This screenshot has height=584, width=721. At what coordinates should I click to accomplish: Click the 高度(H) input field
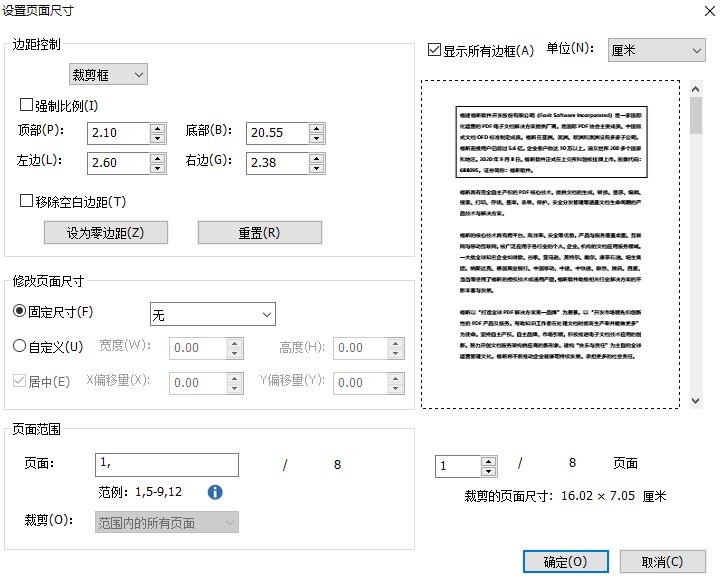pyautogui.click(x=361, y=348)
